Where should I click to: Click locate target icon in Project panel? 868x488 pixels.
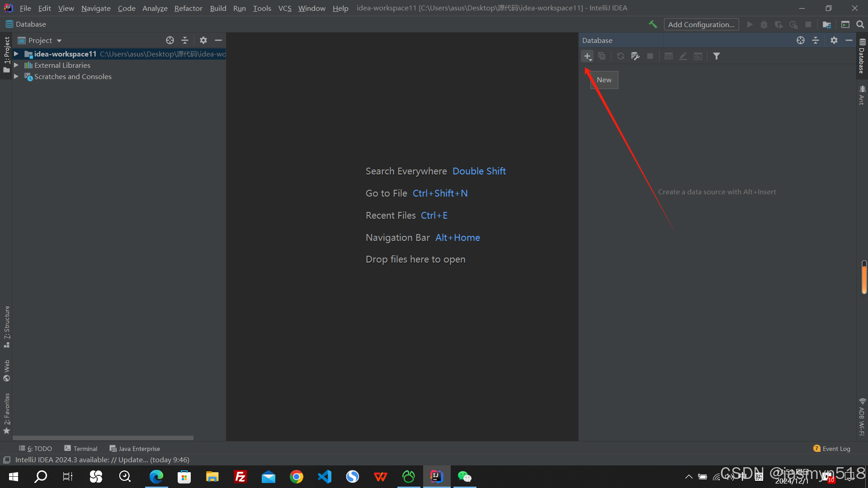[x=170, y=40]
